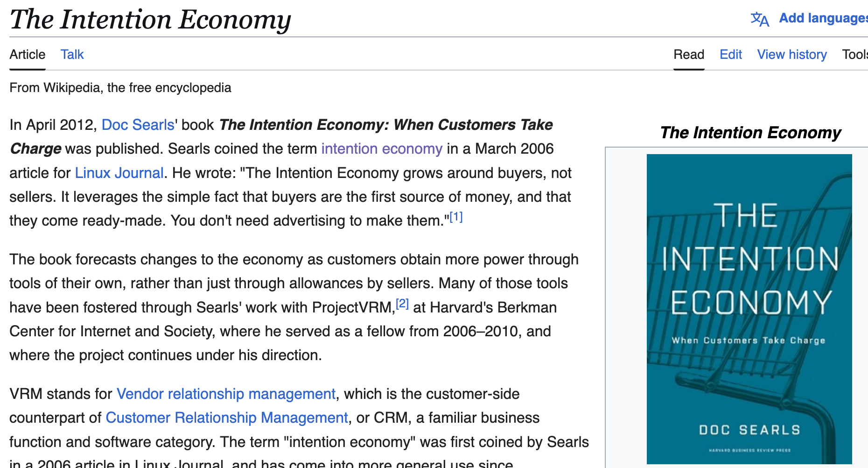Select the Article tab
The height and width of the screenshot is (468, 868).
(x=28, y=55)
